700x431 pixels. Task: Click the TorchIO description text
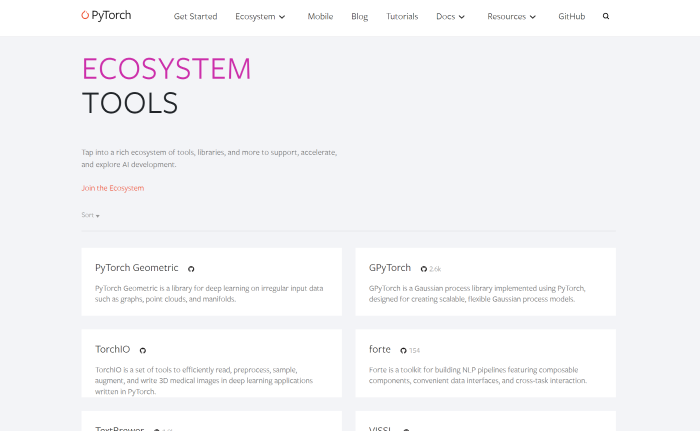(x=204, y=381)
